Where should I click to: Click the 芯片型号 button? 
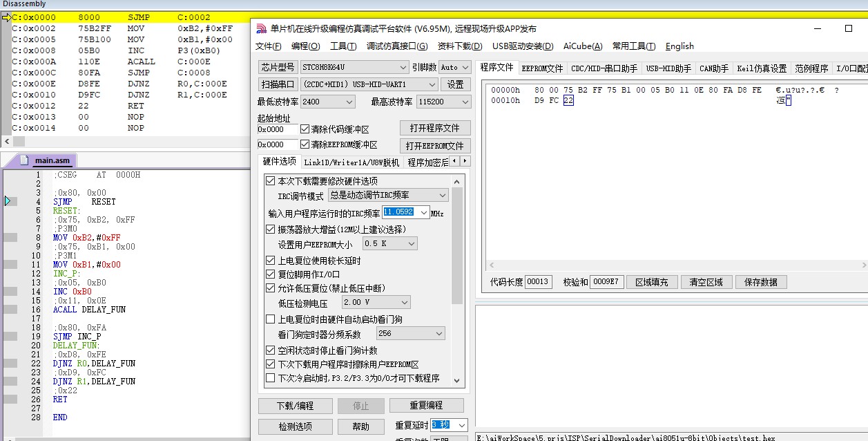(x=278, y=67)
